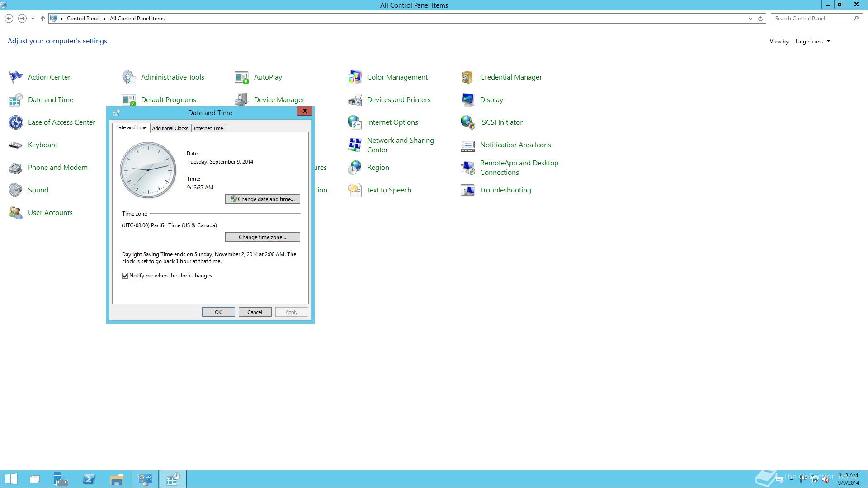Open the Network and Sharing Center icon

(355, 145)
